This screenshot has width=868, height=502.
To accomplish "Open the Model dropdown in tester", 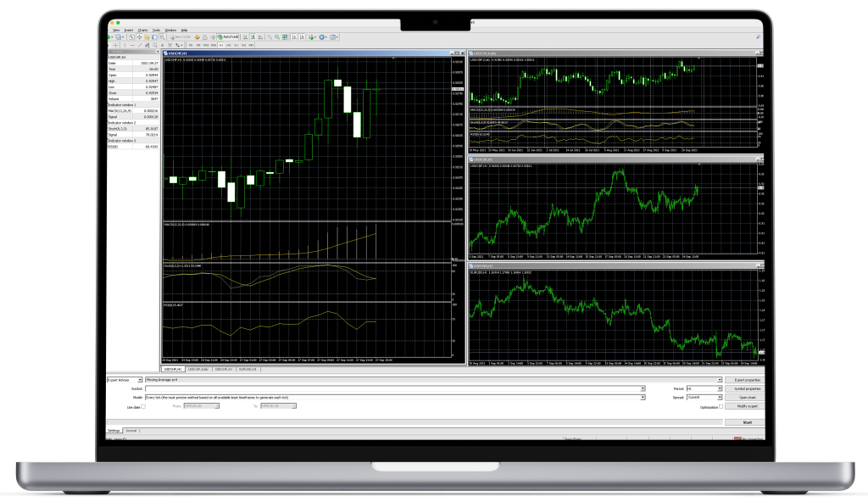I will 643,398.
